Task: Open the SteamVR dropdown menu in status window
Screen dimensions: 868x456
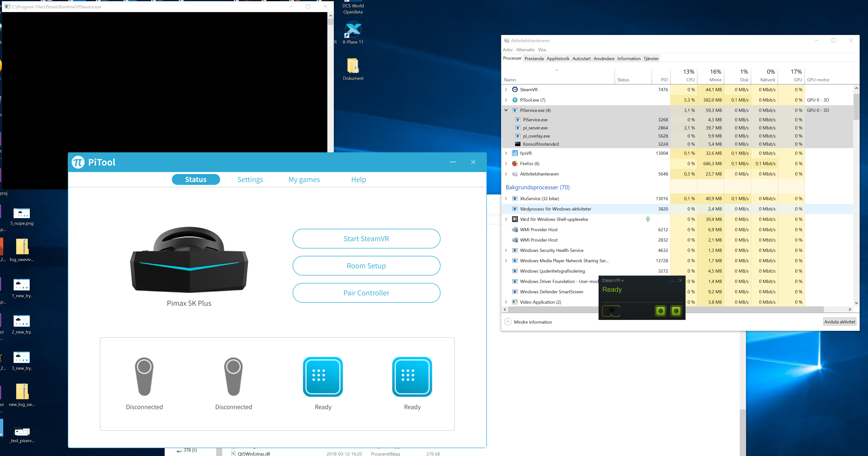Action: pyautogui.click(x=613, y=281)
